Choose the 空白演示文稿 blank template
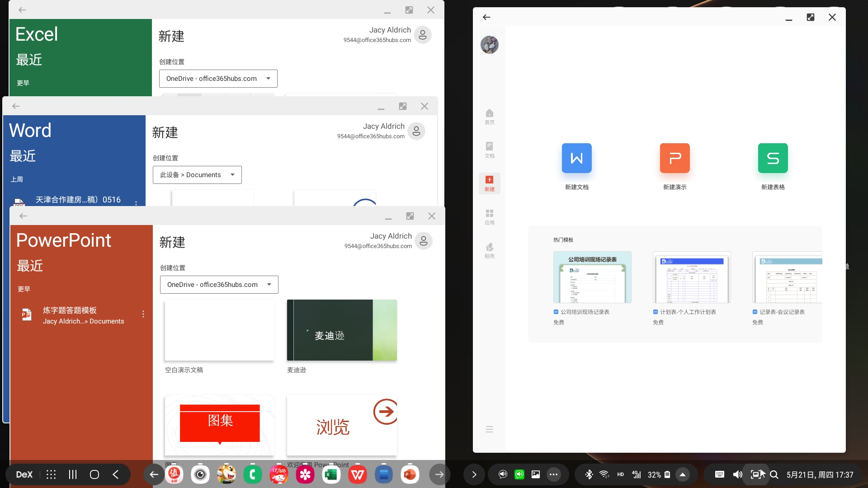Viewport: 868px width, 488px height. pos(220,330)
